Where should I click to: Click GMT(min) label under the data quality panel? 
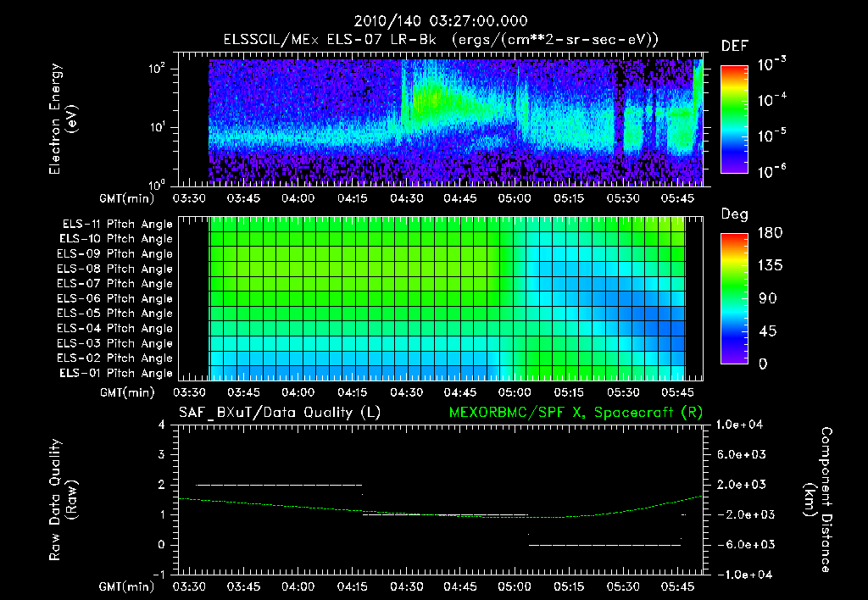pyautogui.click(x=127, y=586)
